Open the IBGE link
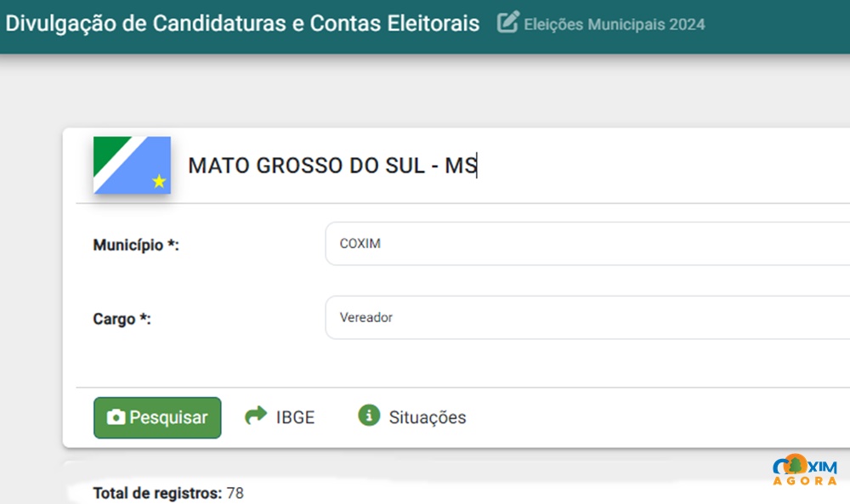The image size is (850, 504). [295, 417]
